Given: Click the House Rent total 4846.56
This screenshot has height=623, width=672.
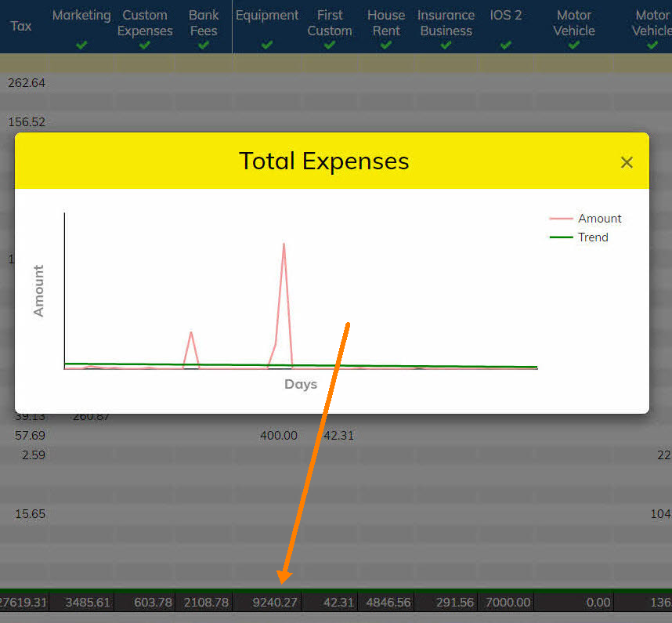Looking at the screenshot, I should coord(385,603).
